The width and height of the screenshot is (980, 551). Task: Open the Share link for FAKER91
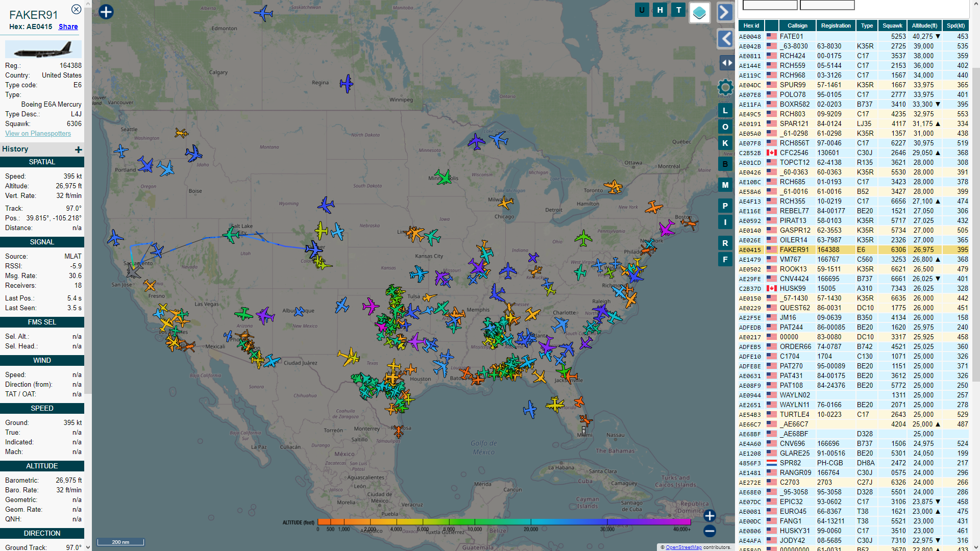click(68, 27)
